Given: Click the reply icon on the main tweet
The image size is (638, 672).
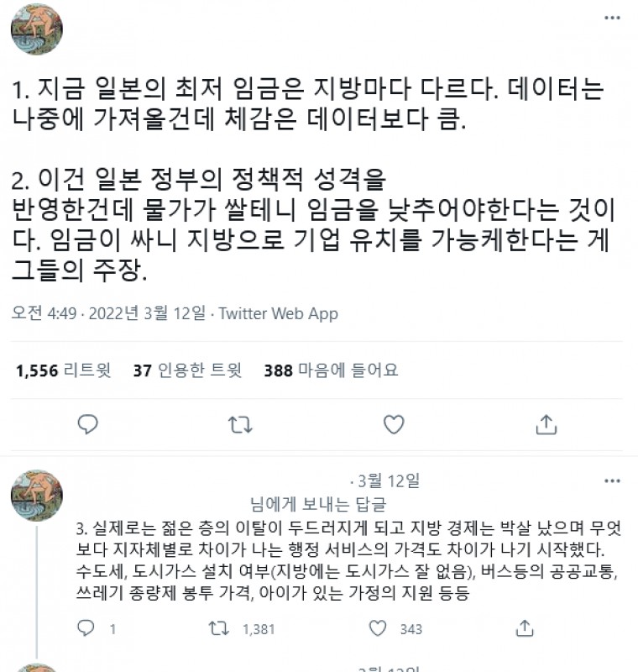Looking at the screenshot, I should point(88,424).
